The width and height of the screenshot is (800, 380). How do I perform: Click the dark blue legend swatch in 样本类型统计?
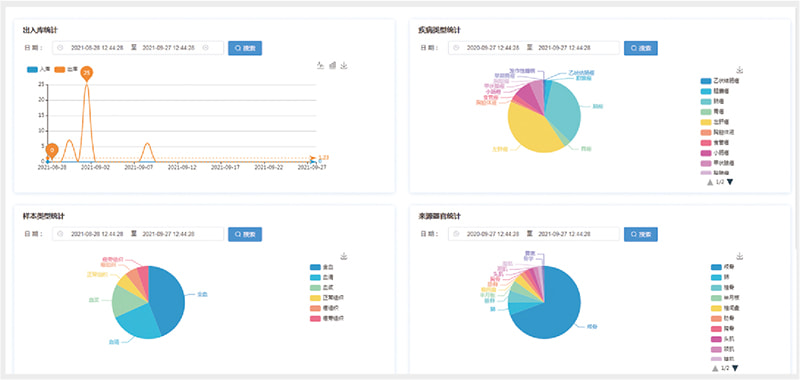[314, 267]
